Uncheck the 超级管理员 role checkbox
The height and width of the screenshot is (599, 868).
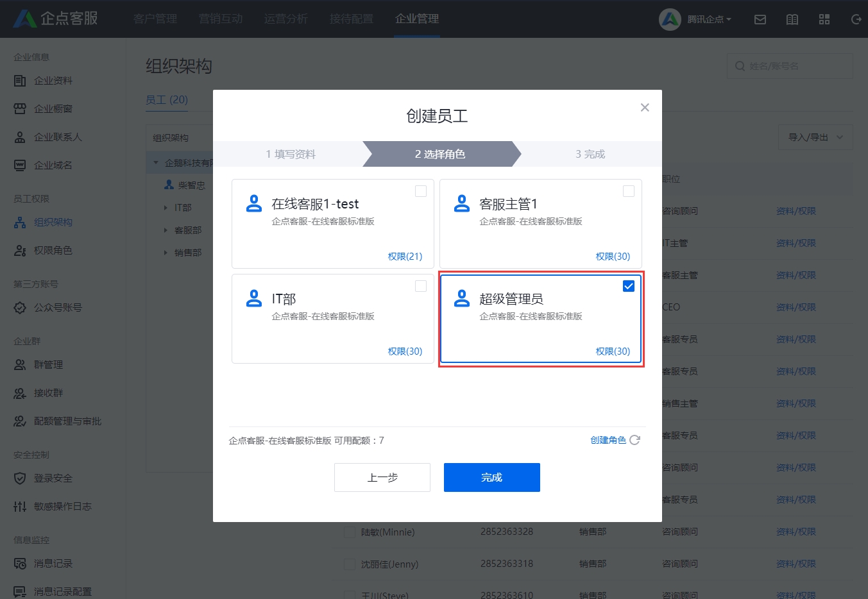[629, 286]
